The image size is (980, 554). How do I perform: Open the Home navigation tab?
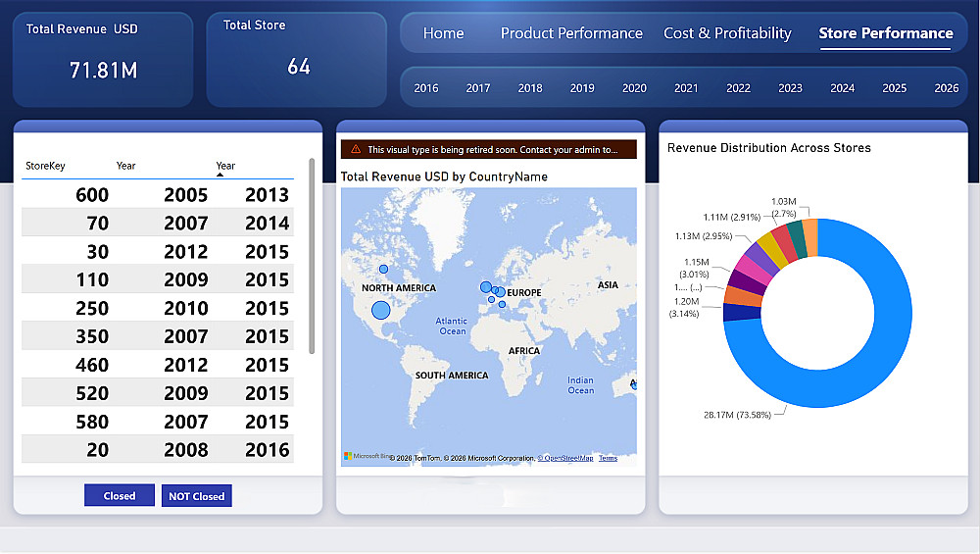click(443, 33)
